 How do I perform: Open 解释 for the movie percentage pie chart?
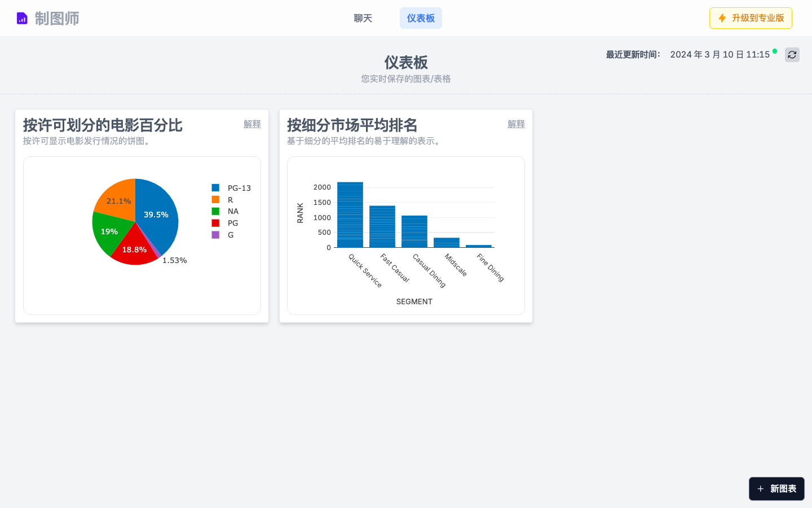click(252, 124)
